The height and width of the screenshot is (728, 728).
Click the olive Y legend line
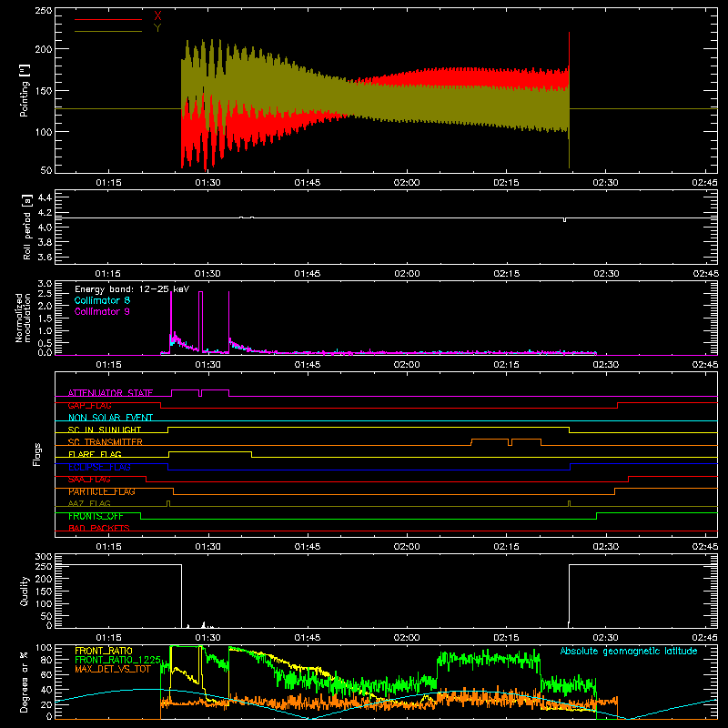(108, 32)
